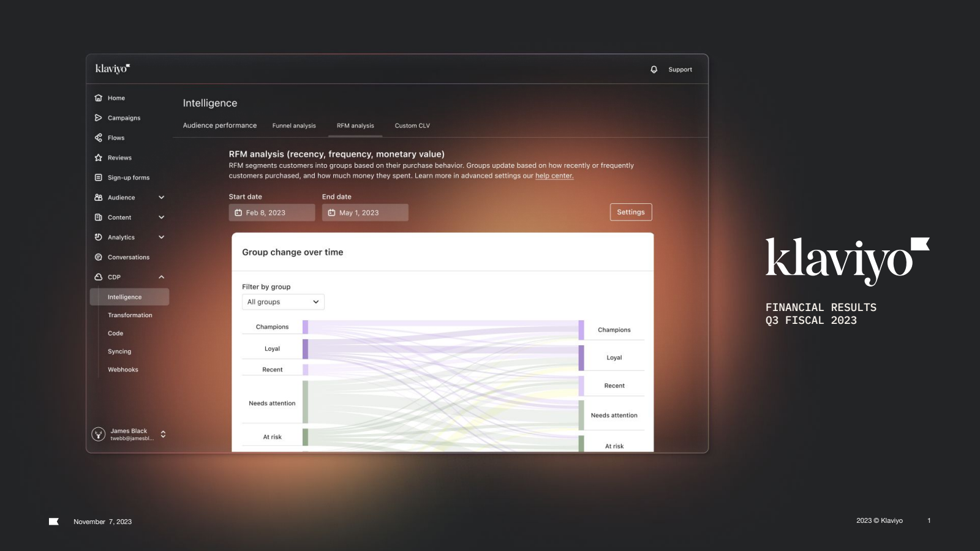Screen dimensions: 980x551
Task: Click the End date calendar icon
Action: tap(331, 212)
